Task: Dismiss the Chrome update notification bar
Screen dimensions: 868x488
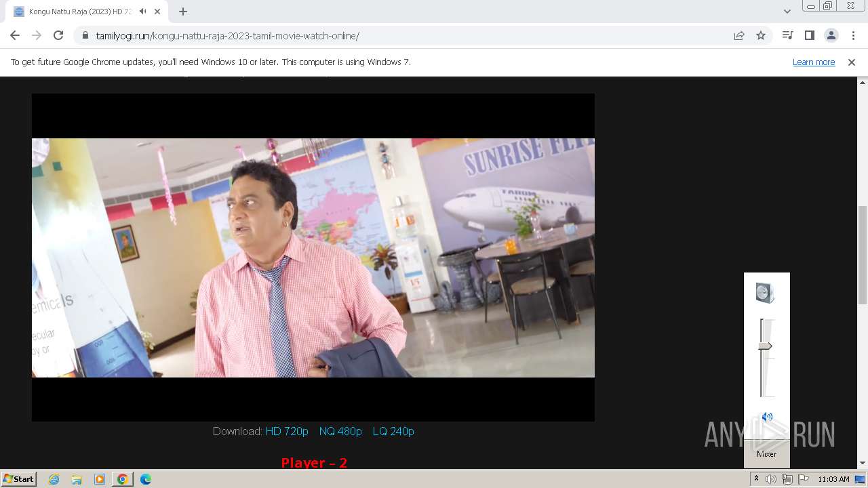Action: tap(852, 62)
